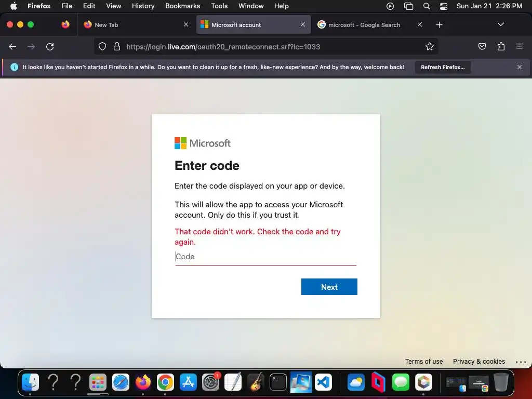Open the Weather app from Dock
The height and width of the screenshot is (399, 532).
click(x=356, y=382)
